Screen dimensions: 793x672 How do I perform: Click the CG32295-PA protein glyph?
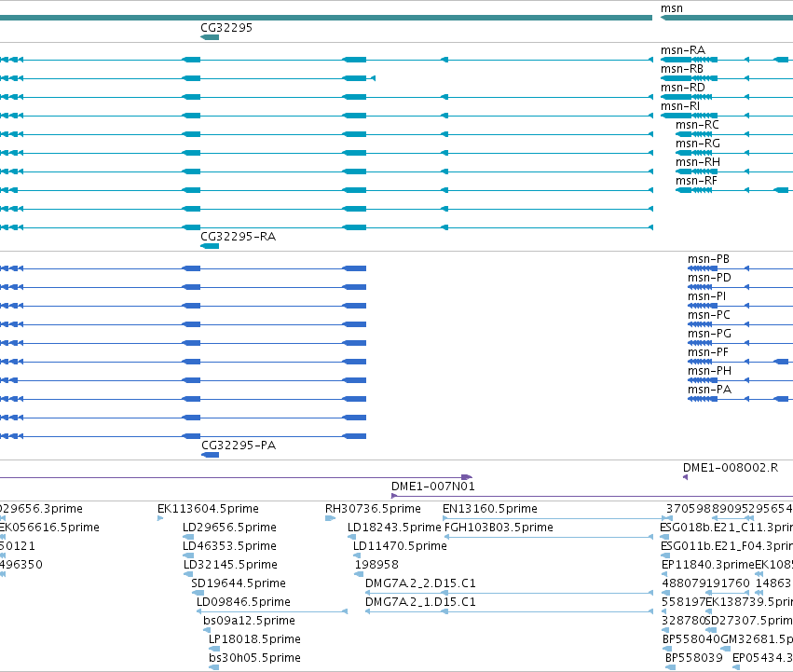[x=210, y=455]
